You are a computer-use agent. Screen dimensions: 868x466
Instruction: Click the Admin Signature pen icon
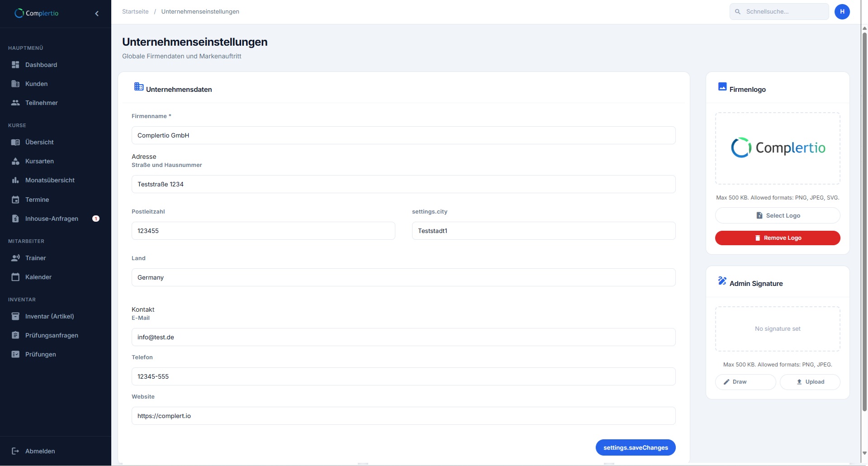tap(722, 281)
